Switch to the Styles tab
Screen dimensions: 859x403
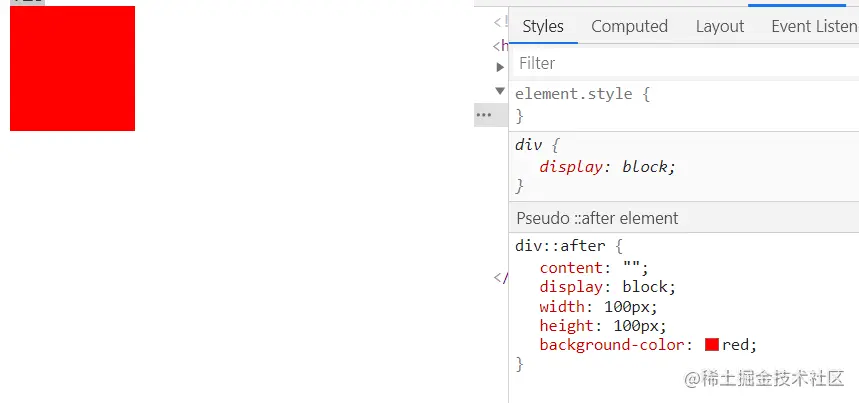pyautogui.click(x=543, y=26)
